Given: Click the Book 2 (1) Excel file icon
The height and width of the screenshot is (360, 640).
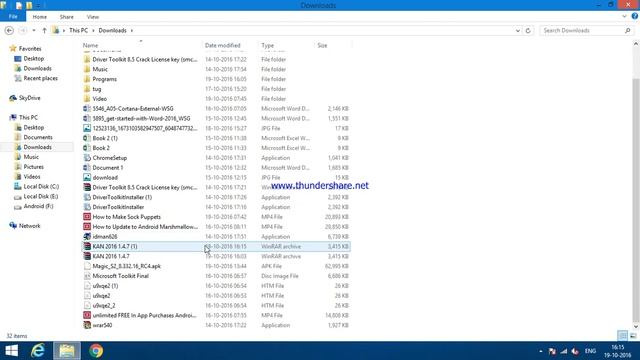Looking at the screenshot, I should 87,138.
